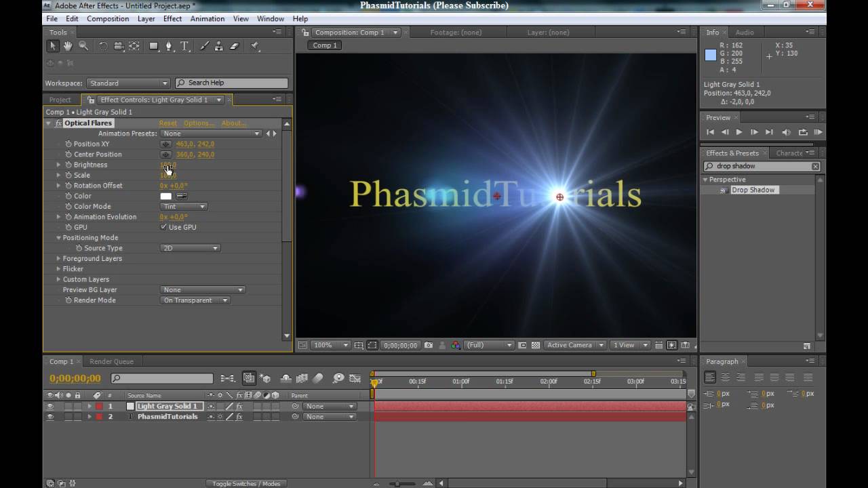Open the Effect menu
This screenshot has width=868, height=488.
172,19
